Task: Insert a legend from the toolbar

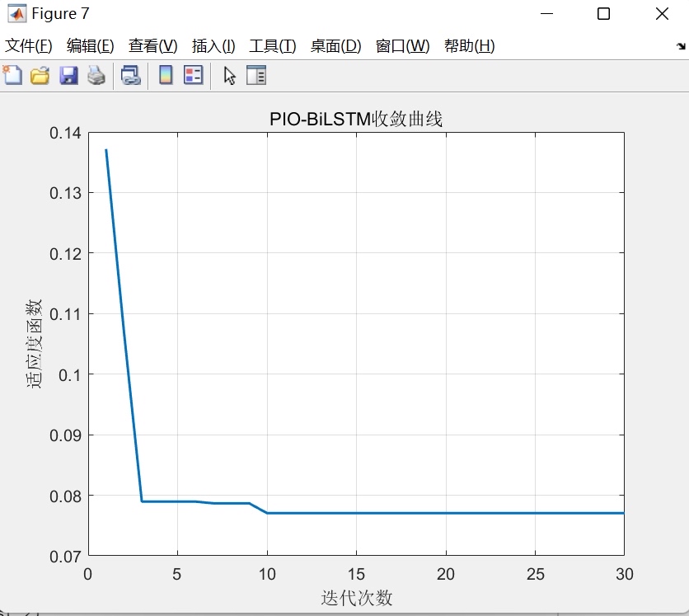Action: pyautogui.click(x=194, y=75)
